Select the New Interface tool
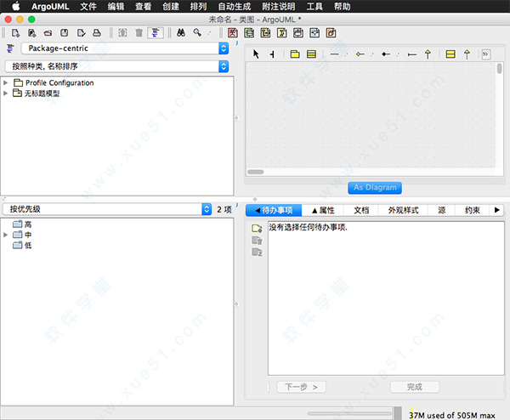510x420 pixels. click(x=450, y=54)
